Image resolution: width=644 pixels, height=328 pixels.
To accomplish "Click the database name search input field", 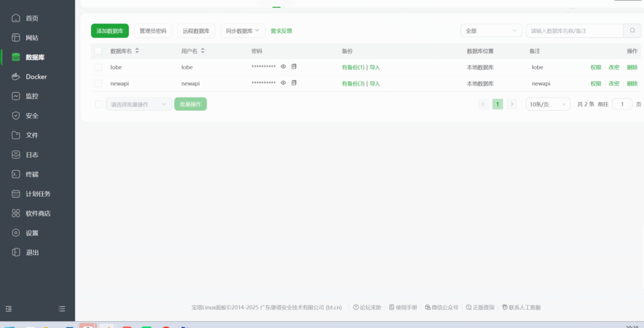I will point(574,30).
